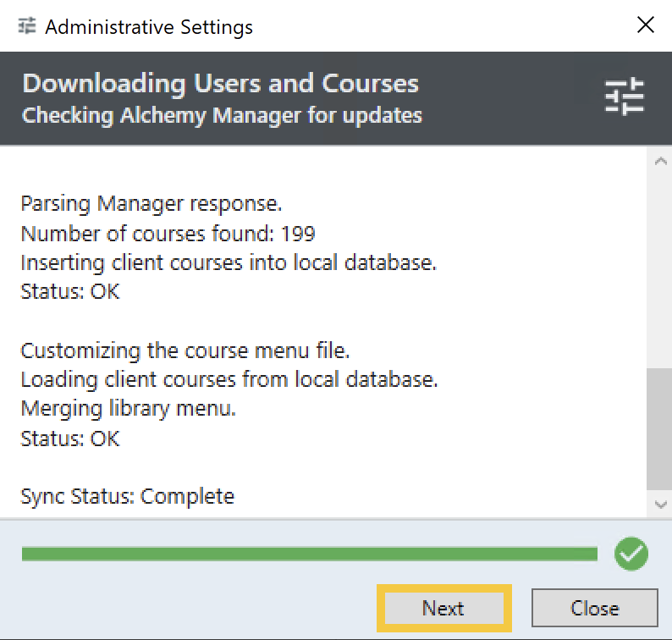Click the scrollbar up arrow
Screen dimensions: 672x640
click(x=660, y=160)
